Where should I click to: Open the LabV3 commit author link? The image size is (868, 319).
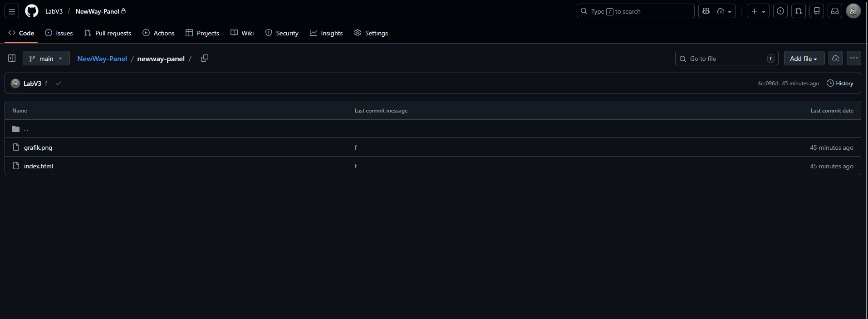[x=32, y=83]
